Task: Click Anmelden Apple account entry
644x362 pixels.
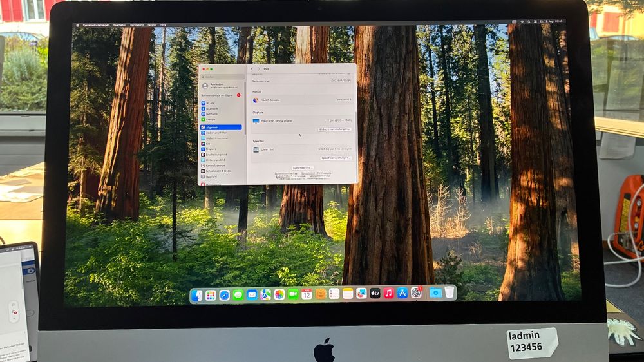Action: [x=221, y=86]
